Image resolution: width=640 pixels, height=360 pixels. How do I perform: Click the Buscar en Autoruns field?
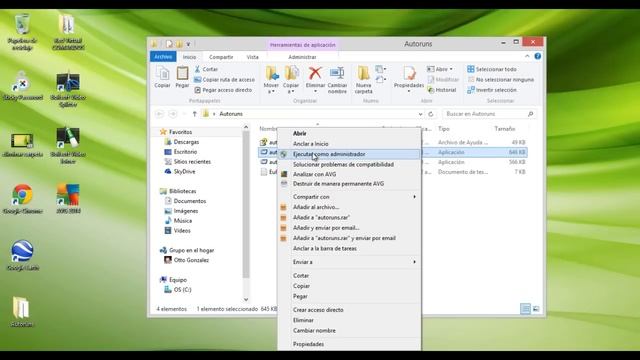pyautogui.click(x=489, y=114)
